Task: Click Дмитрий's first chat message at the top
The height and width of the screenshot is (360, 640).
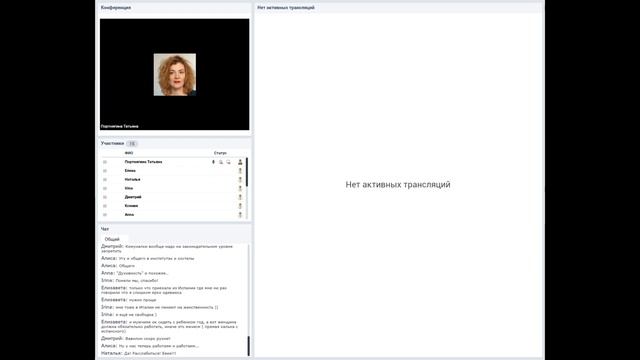Action: pyautogui.click(x=167, y=249)
